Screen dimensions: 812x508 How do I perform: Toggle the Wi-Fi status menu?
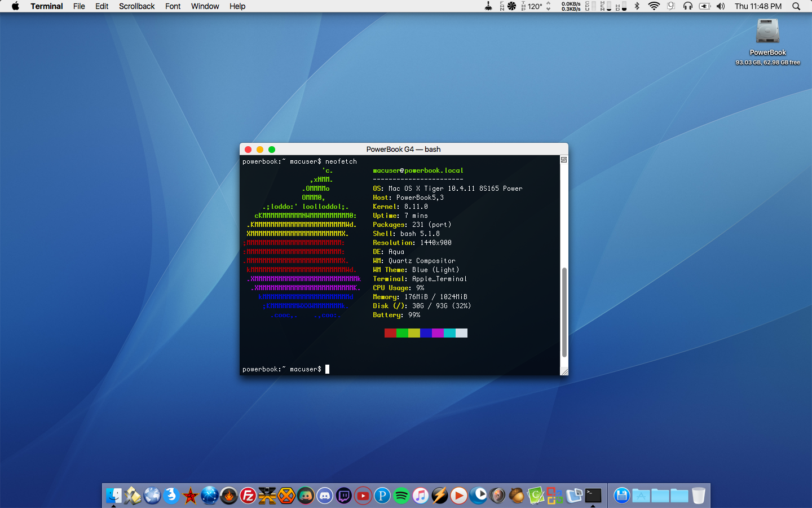coord(654,6)
